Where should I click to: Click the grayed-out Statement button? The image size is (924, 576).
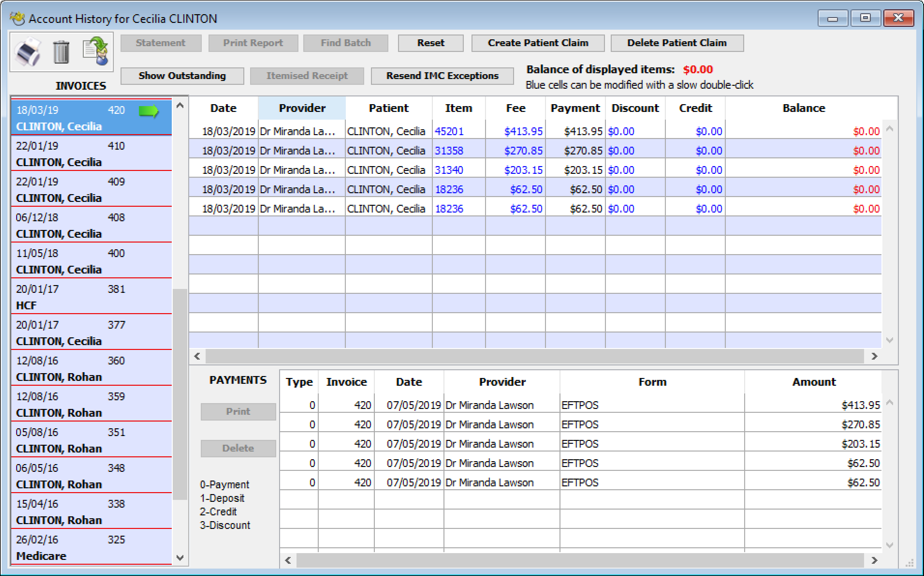pyautogui.click(x=161, y=43)
